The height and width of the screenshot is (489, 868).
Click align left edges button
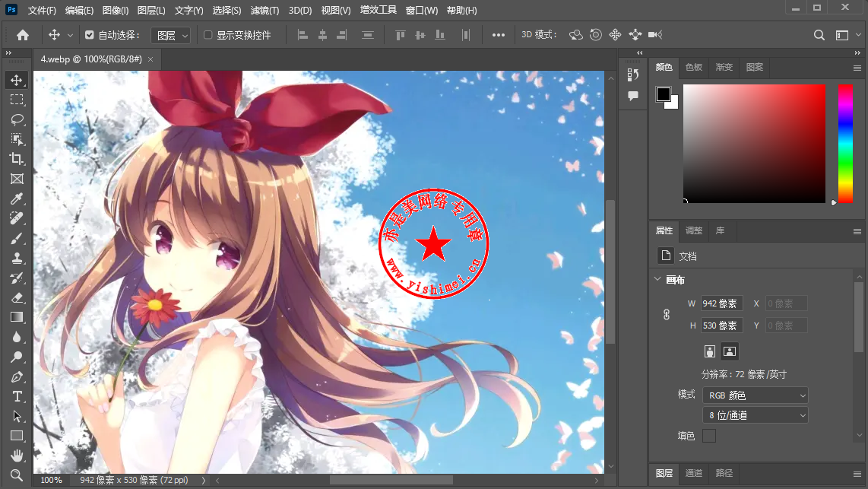point(303,35)
